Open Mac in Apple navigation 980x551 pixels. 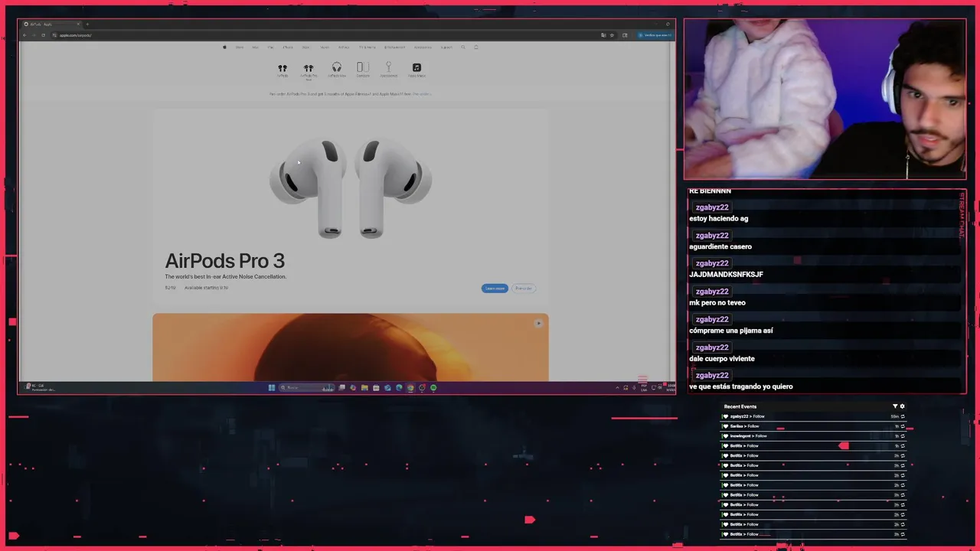255,47
